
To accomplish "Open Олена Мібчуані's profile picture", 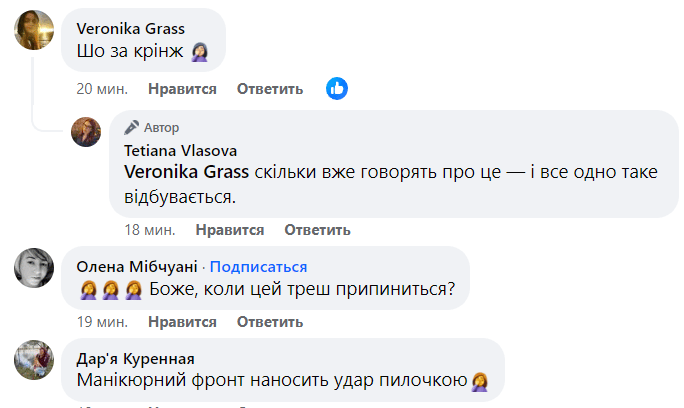I will coord(33,267).
